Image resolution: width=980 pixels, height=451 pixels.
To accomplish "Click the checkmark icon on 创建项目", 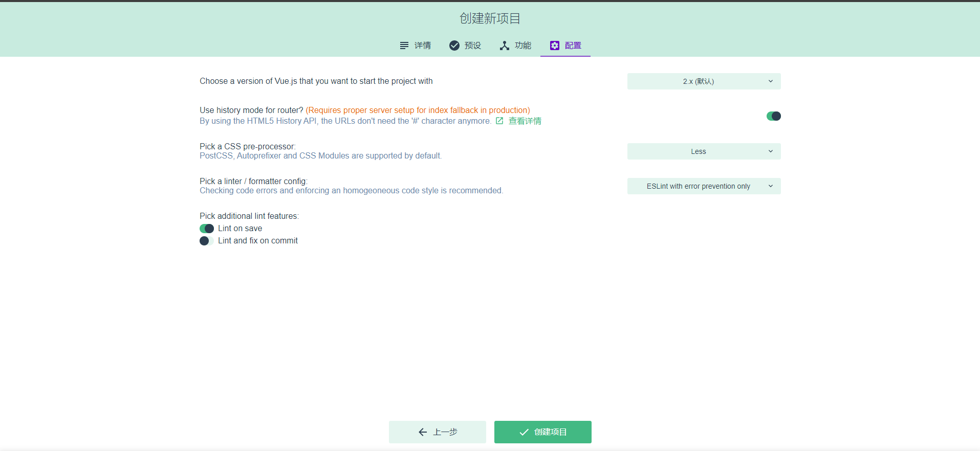I will (x=524, y=432).
